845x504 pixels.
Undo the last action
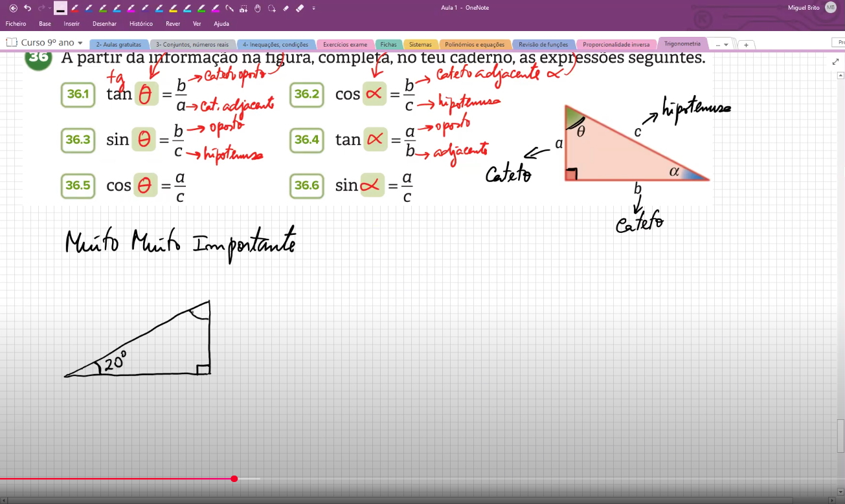(x=27, y=8)
